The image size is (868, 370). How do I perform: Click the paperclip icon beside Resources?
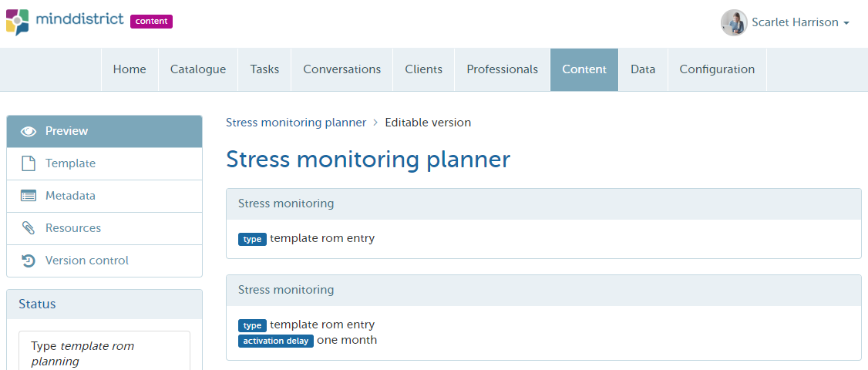29,227
